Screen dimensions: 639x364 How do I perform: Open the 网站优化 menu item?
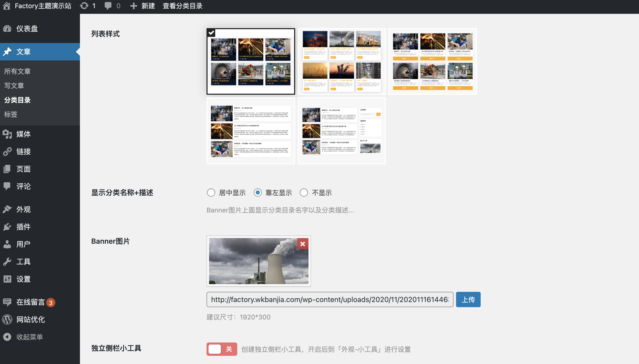[x=30, y=319]
